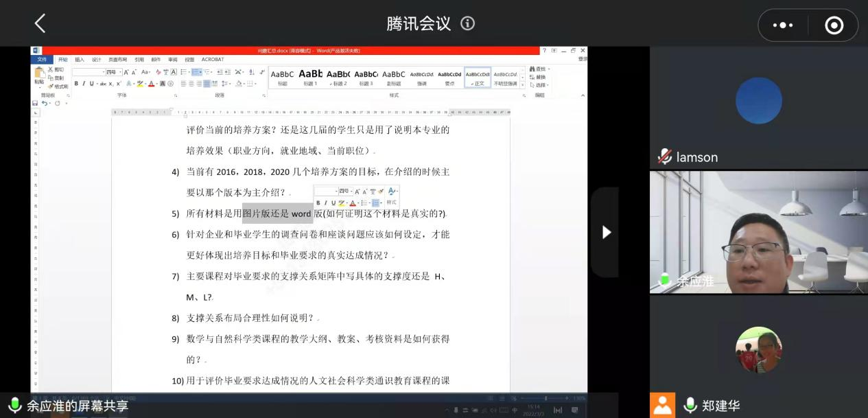Image resolution: width=868 pixels, height=418 pixels.
Task: Go back using the top-left arrow
Action: coord(40,24)
